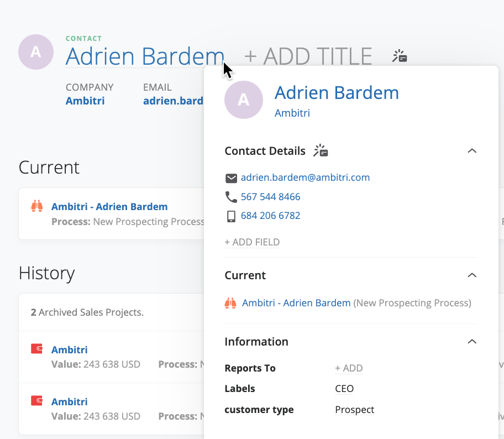The height and width of the screenshot is (439, 504).
Task: Click the email link adrien.bardem@ambitri.com
Action: [x=305, y=178]
